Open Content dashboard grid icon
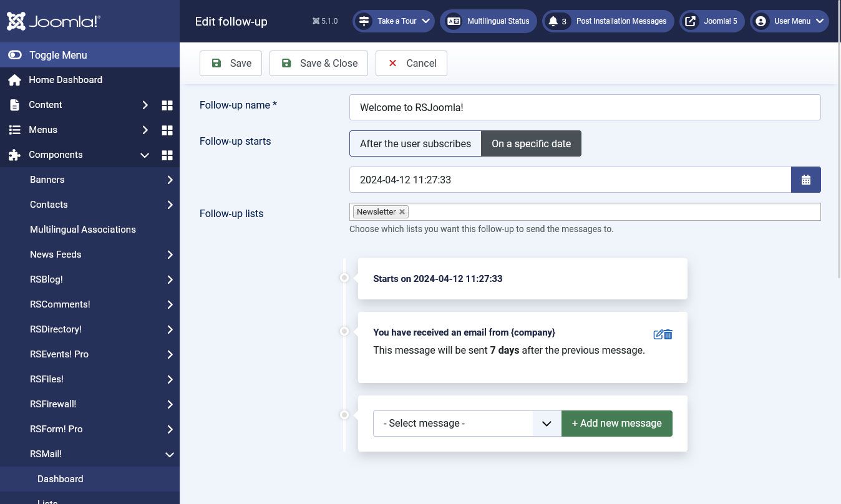841x504 pixels. 167,105
